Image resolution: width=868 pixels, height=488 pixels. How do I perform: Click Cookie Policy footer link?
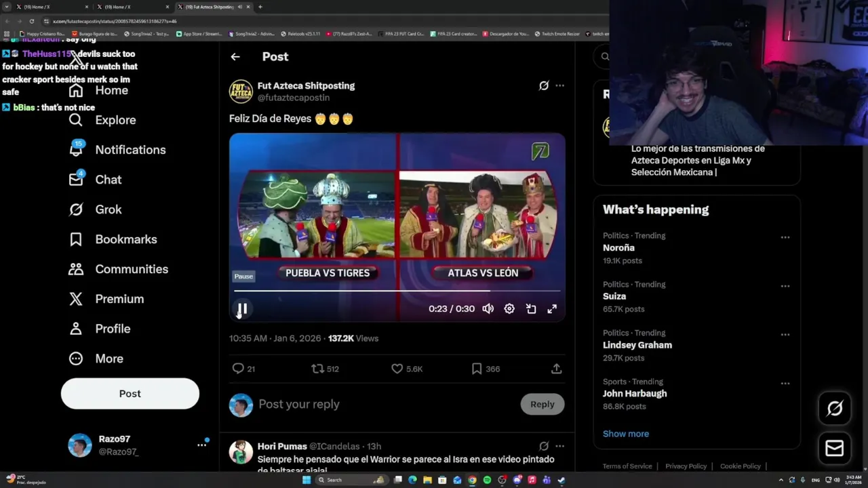741,466
